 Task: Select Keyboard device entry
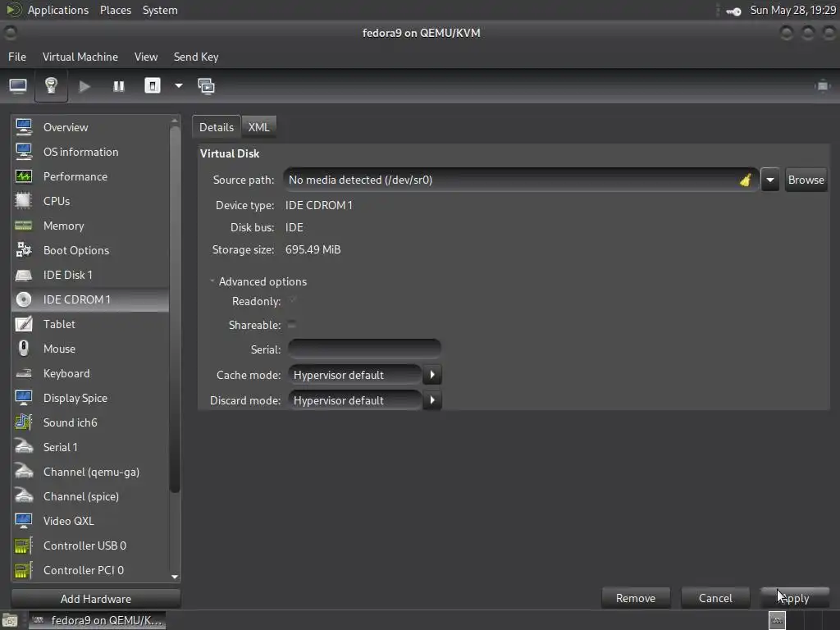pos(90,373)
